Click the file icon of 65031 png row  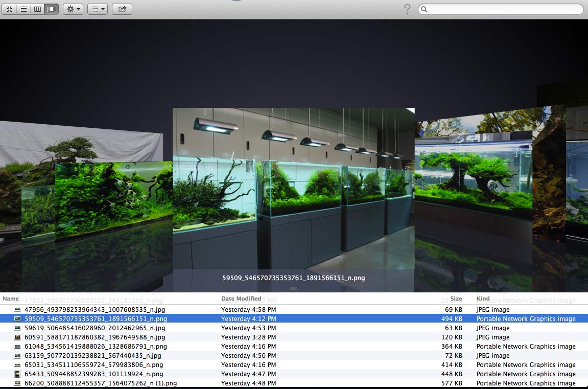tap(17, 364)
